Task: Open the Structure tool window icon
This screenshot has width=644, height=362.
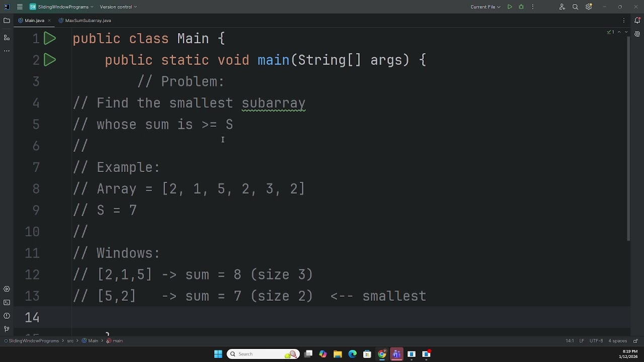Action: (7, 38)
